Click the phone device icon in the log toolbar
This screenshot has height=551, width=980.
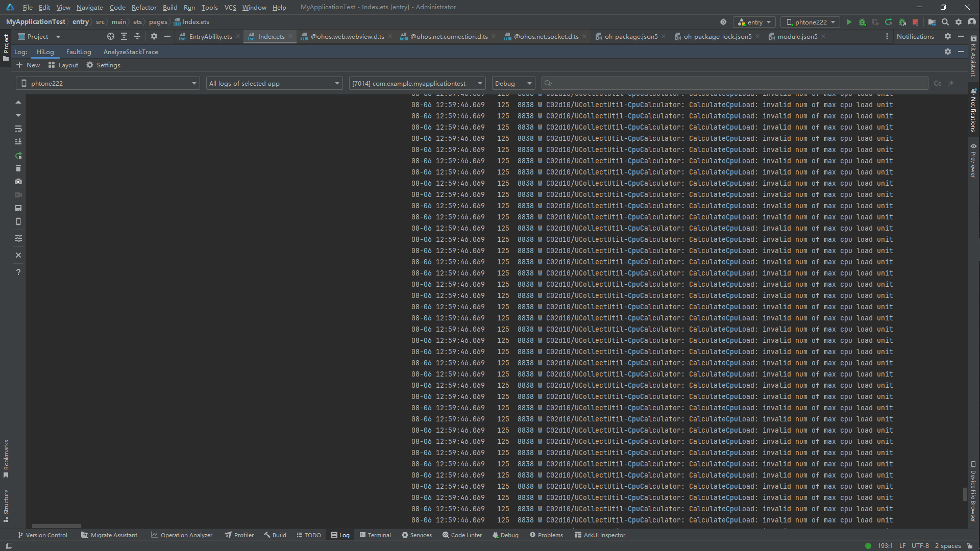click(x=18, y=221)
